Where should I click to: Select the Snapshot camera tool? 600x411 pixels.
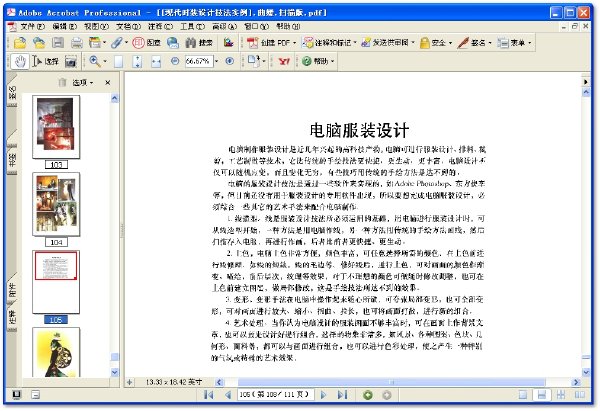tap(71, 61)
